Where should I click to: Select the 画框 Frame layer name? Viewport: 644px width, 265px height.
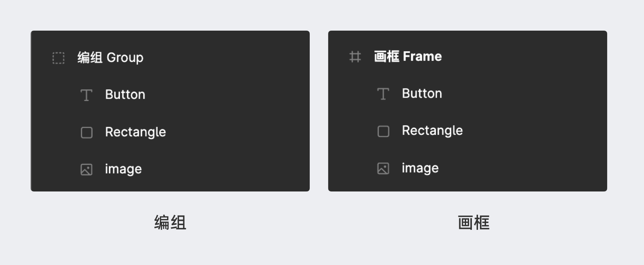pos(408,56)
